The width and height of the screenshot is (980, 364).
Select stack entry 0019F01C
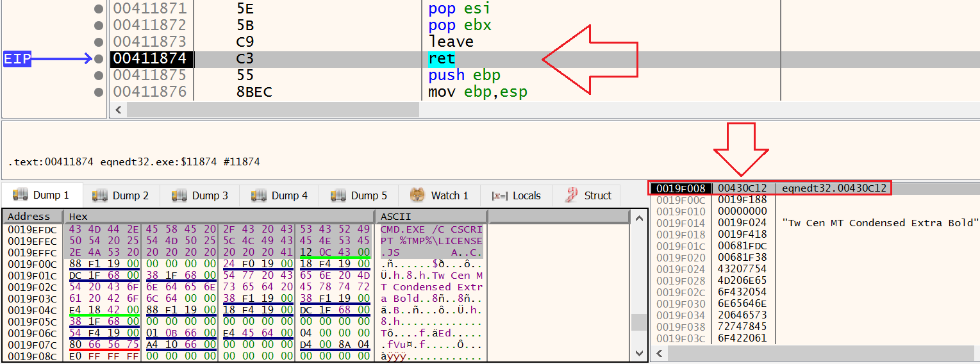click(x=681, y=246)
